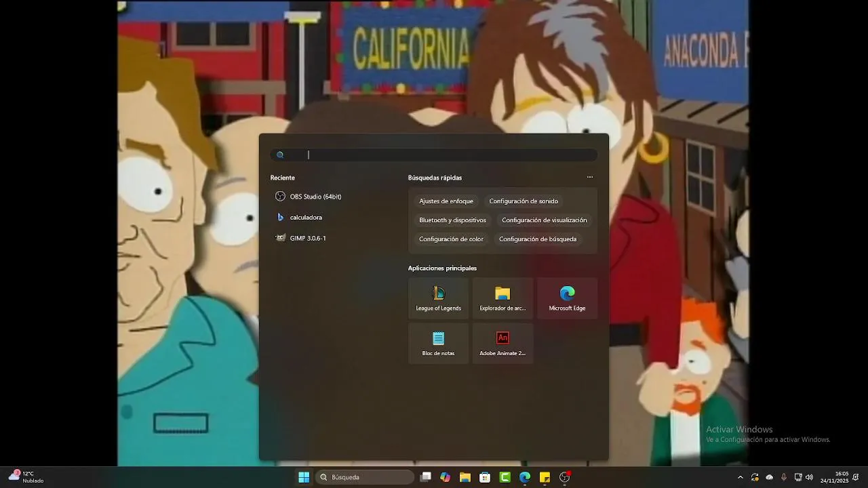This screenshot has height=488, width=868.
Task: Launch League of Legends app tile
Action: click(438, 298)
